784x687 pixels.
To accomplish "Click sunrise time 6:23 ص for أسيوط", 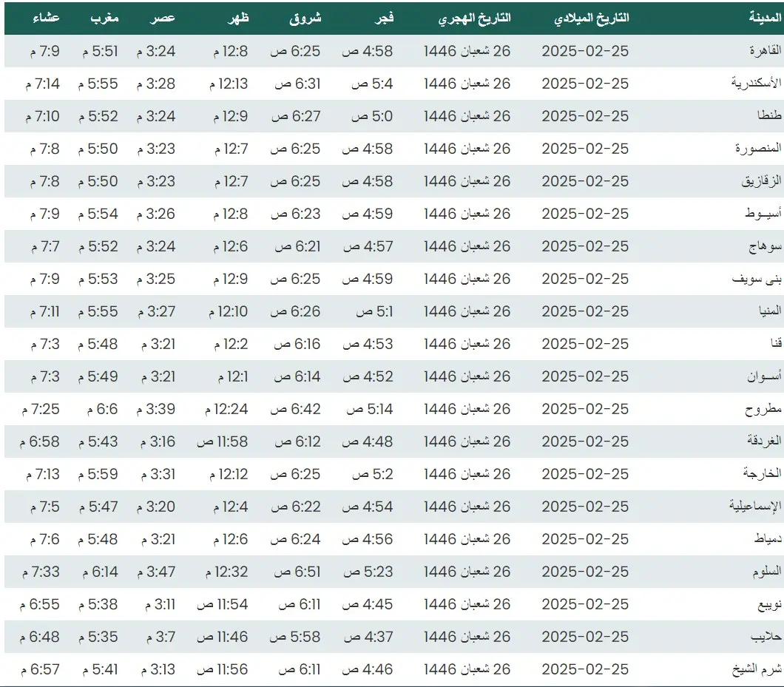I will [296, 214].
